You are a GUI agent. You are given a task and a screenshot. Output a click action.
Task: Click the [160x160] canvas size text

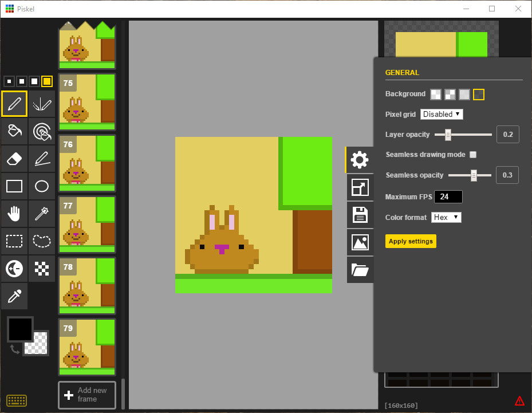point(401,406)
